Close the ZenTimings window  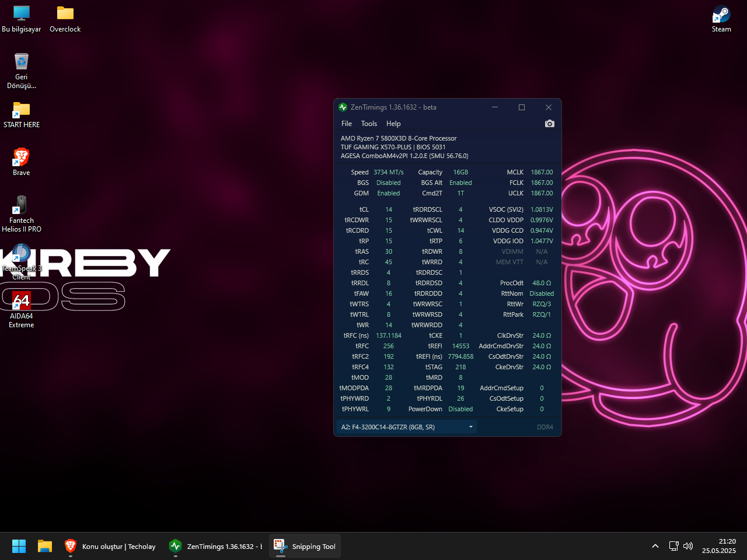549,107
